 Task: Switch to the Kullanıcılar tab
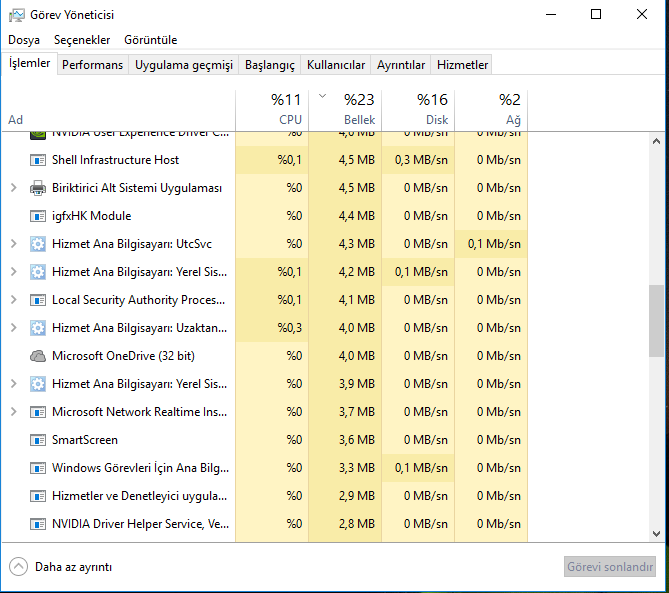click(x=336, y=65)
